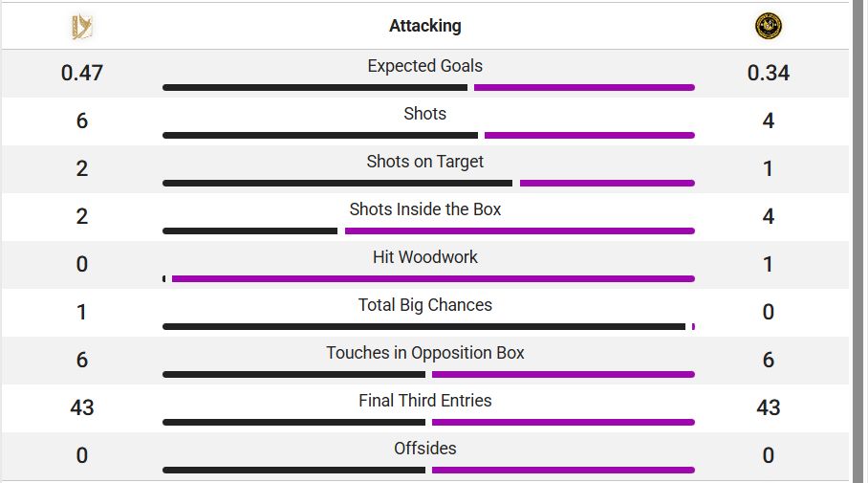868x483 pixels.
Task: Click the purple Offsides bar segment
Action: pos(564,471)
